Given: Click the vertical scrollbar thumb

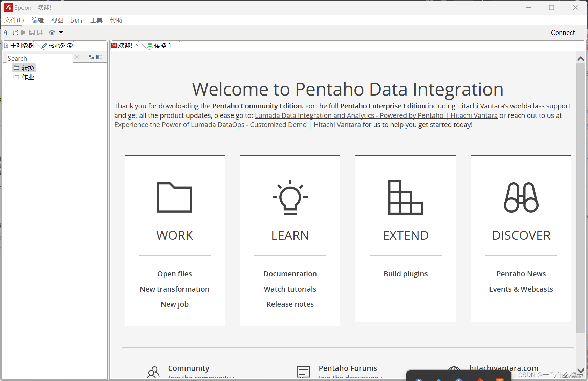Looking at the screenshot, I should coord(581,198).
